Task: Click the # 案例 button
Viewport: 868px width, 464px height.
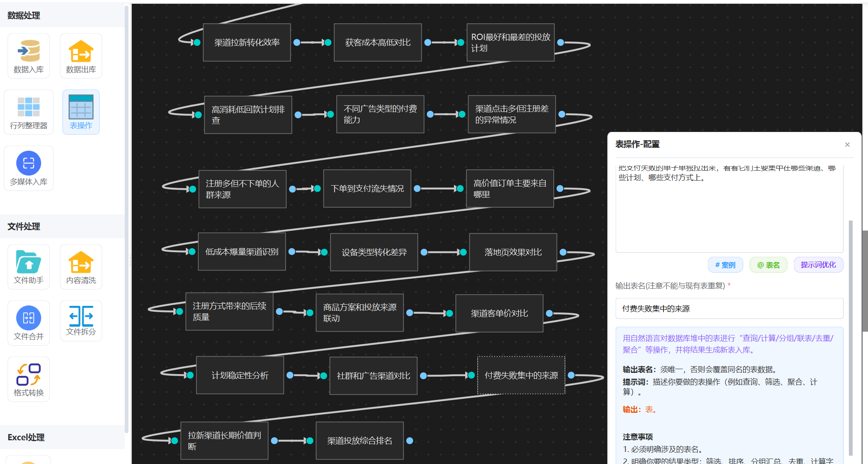Action: [725, 265]
